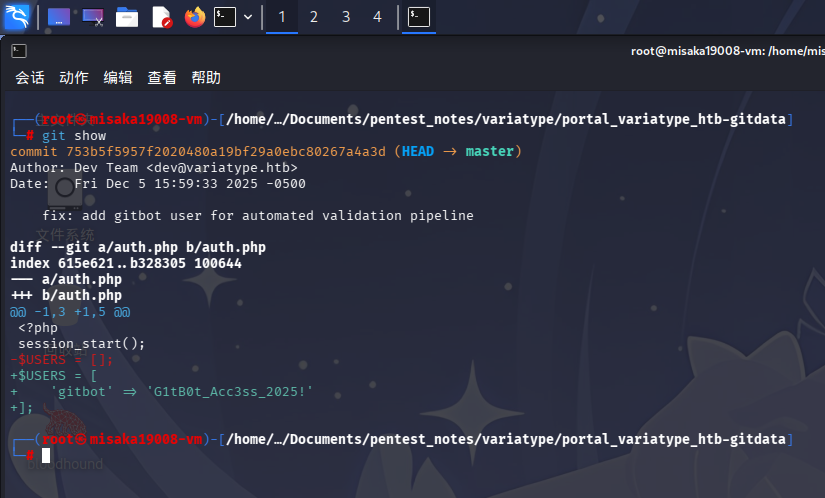Screen dimensions: 825x498
Task: Switch to workspace 2
Action: 314,17
